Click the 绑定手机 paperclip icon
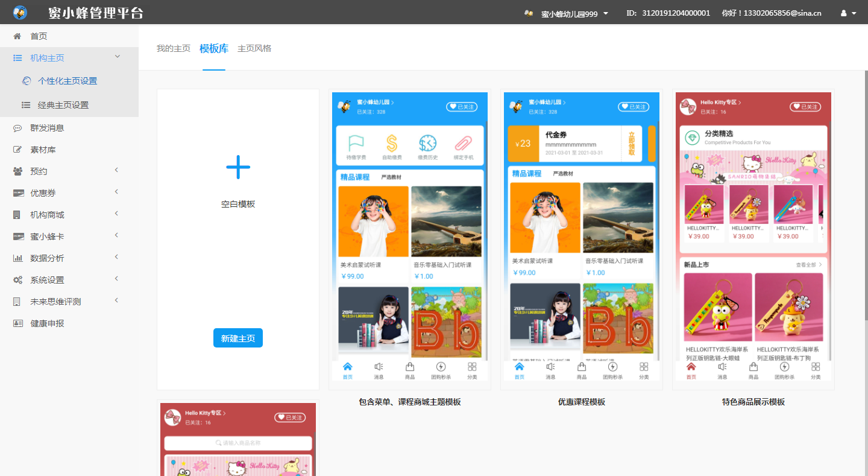 tap(463, 143)
